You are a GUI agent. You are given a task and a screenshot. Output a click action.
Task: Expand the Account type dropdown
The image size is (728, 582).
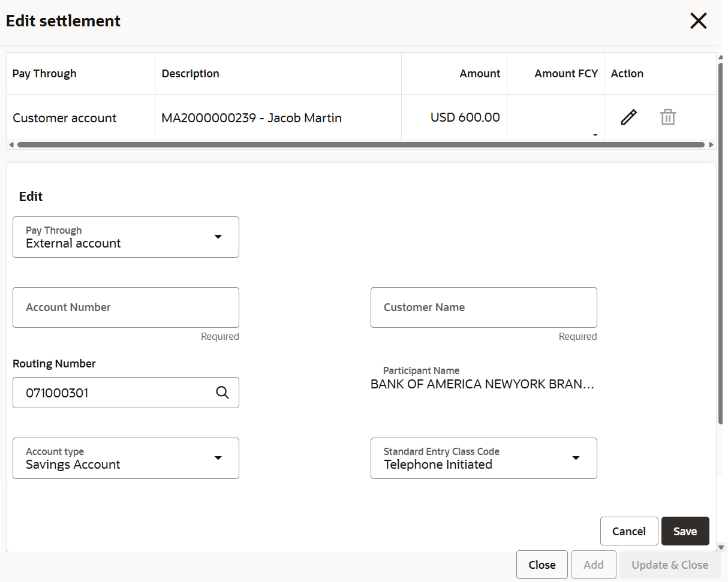pos(126,459)
